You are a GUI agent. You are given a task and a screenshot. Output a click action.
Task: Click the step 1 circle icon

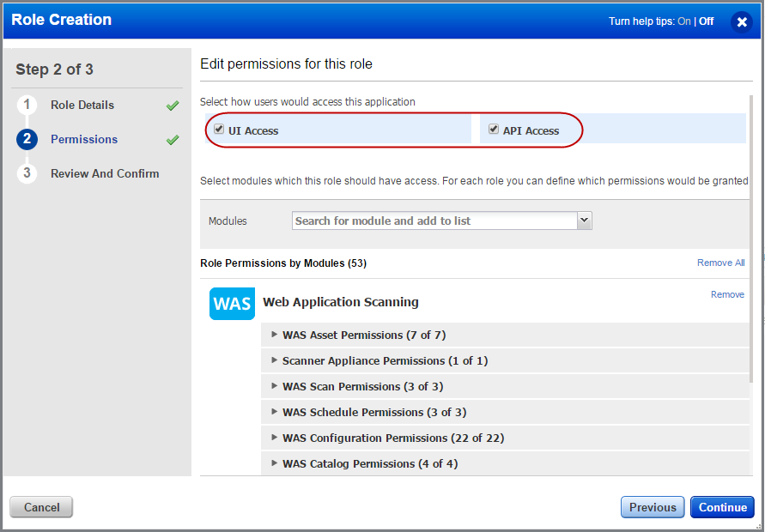point(27,105)
